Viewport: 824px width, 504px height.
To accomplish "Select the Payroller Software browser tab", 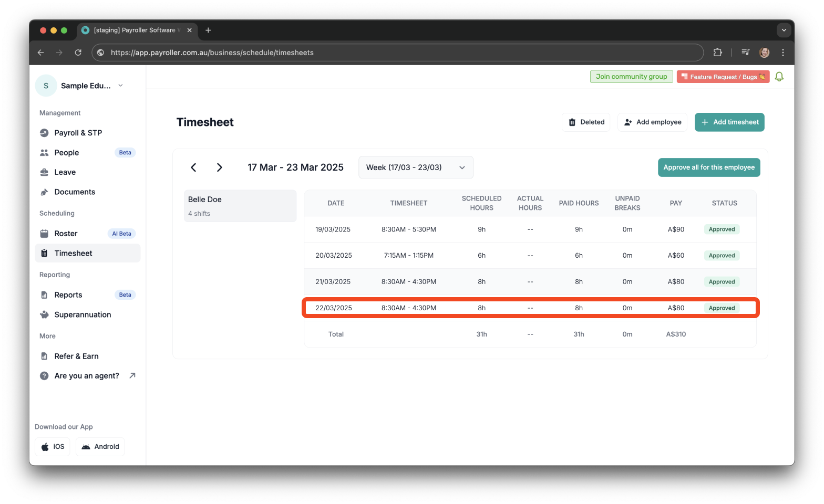I will tap(137, 30).
